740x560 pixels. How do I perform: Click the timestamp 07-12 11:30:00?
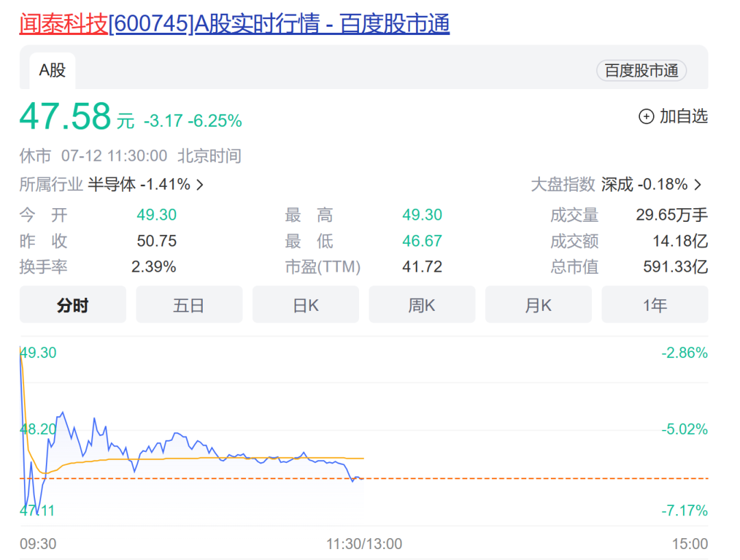coord(114,156)
